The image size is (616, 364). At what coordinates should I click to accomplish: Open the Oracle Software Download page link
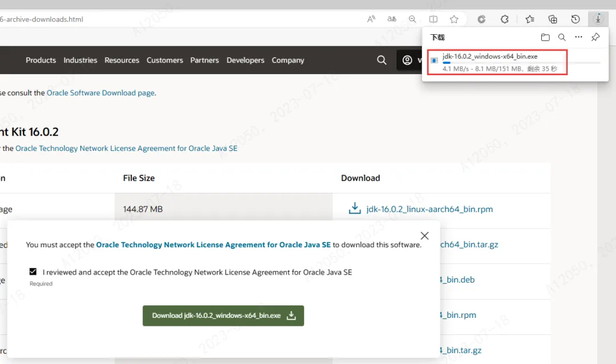[100, 93]
